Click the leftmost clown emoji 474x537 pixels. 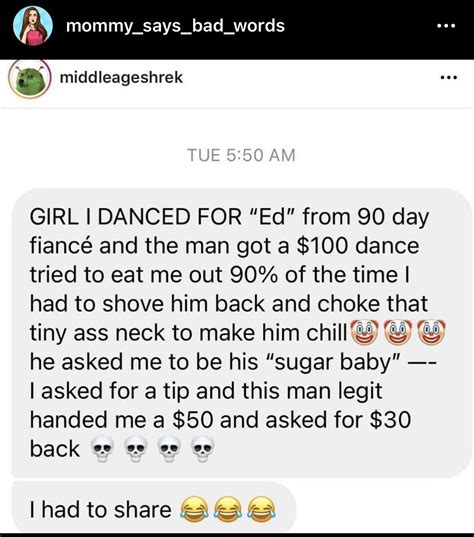(x=364, y=332)
